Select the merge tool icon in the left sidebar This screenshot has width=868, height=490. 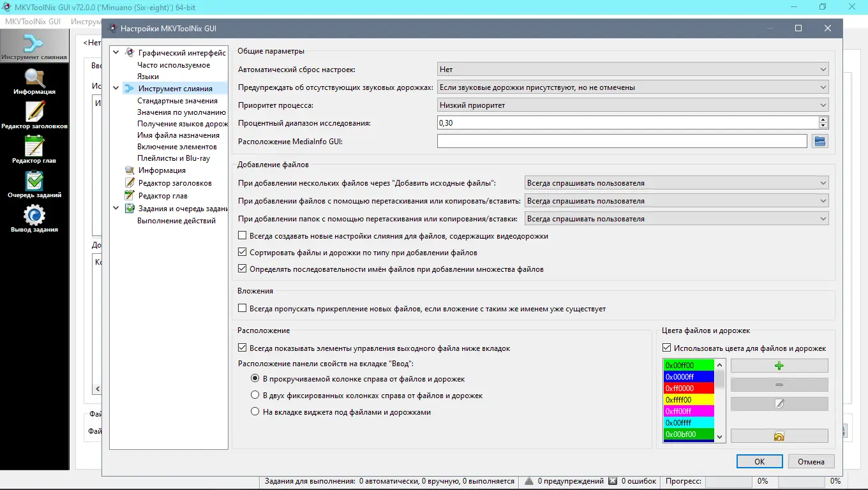34,45
